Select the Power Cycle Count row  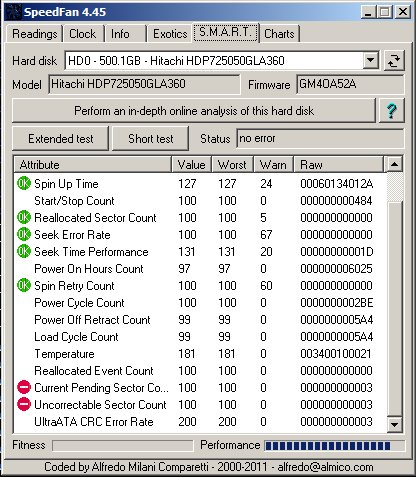[201, 303]
